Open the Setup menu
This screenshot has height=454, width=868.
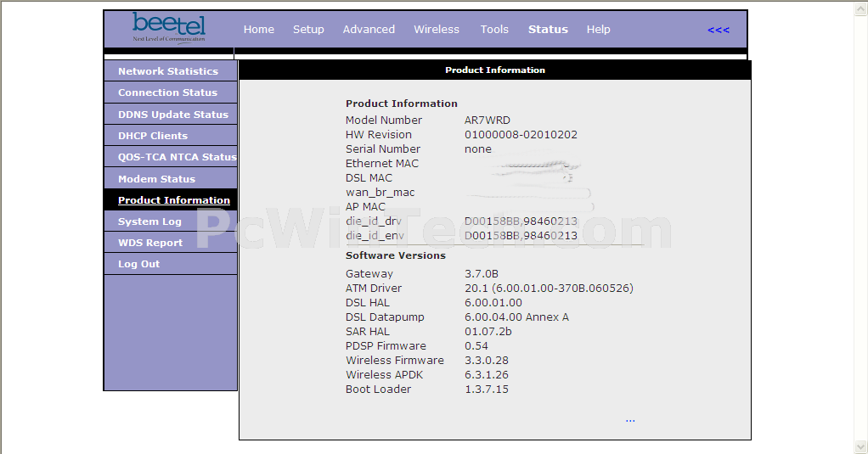coord(308,30)
